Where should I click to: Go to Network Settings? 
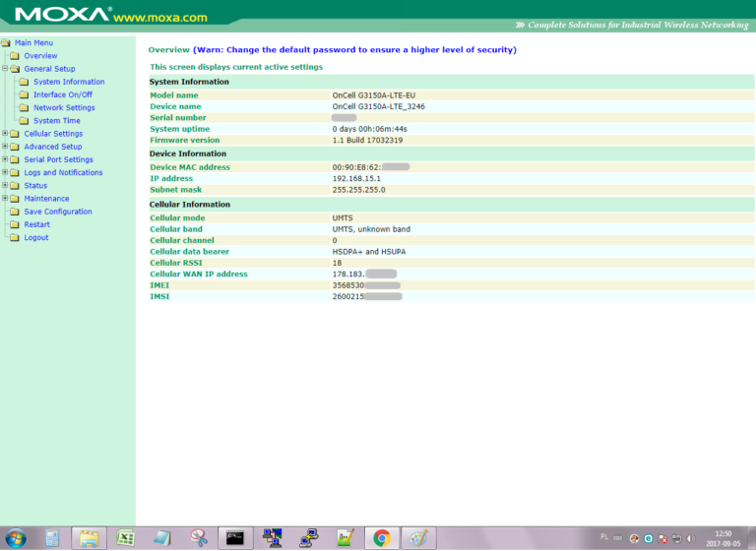[x=64, y=108]
